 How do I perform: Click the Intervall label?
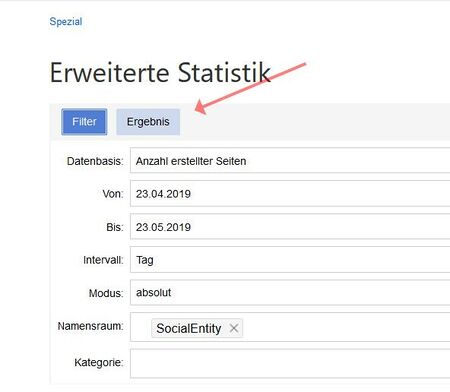point(103,260)
